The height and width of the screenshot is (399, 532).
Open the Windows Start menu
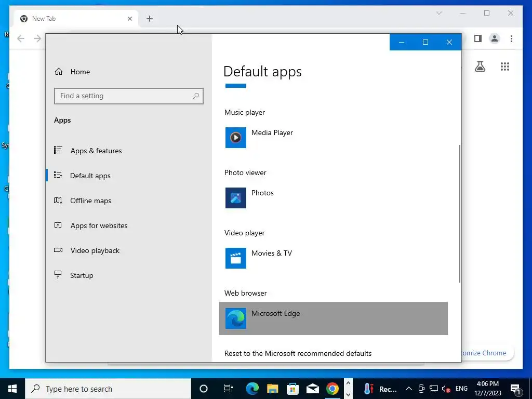tap(12, 389)
